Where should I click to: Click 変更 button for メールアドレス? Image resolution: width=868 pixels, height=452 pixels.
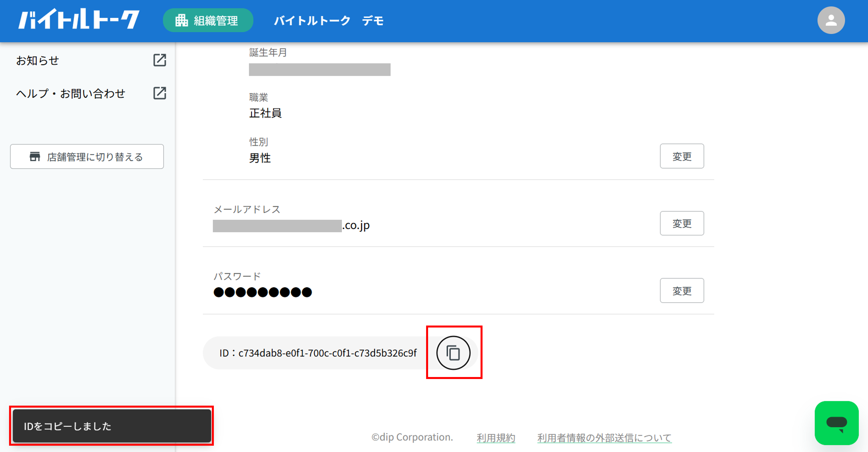682,223
